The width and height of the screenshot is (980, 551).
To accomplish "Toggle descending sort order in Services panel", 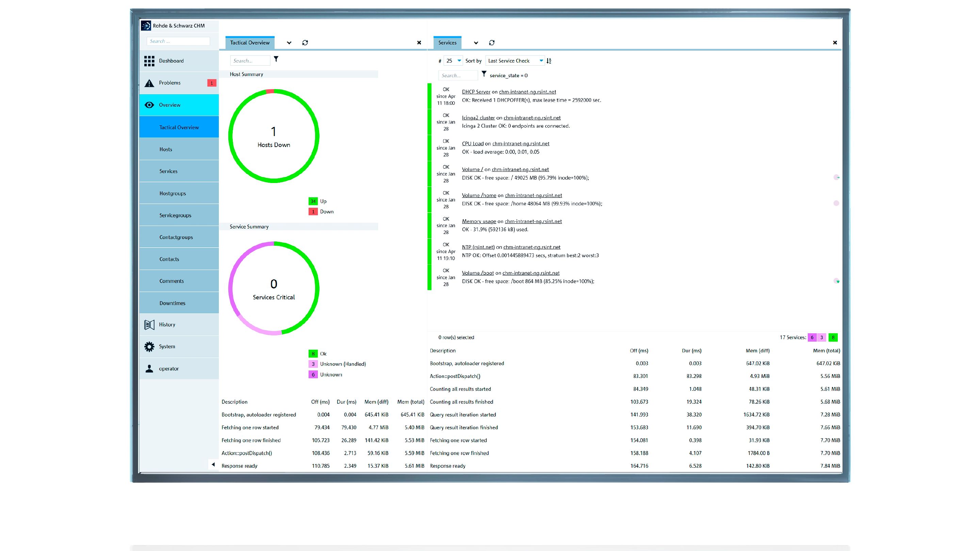I will point(549,61).
